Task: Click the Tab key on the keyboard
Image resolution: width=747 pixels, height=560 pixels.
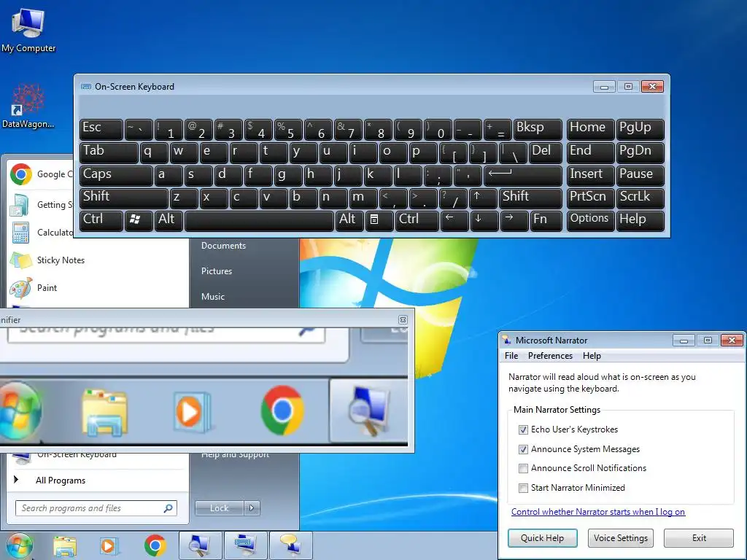Action: [109, 152]
